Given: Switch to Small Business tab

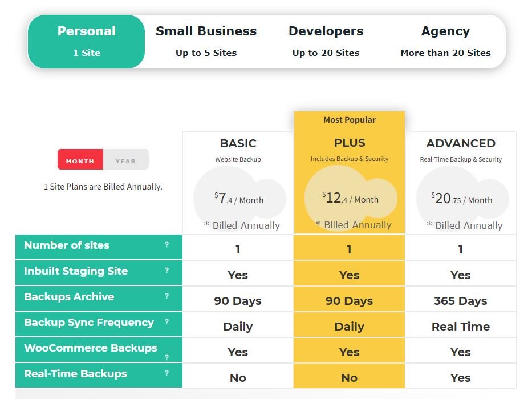Looking at the screenshot, I should (206, 41).
